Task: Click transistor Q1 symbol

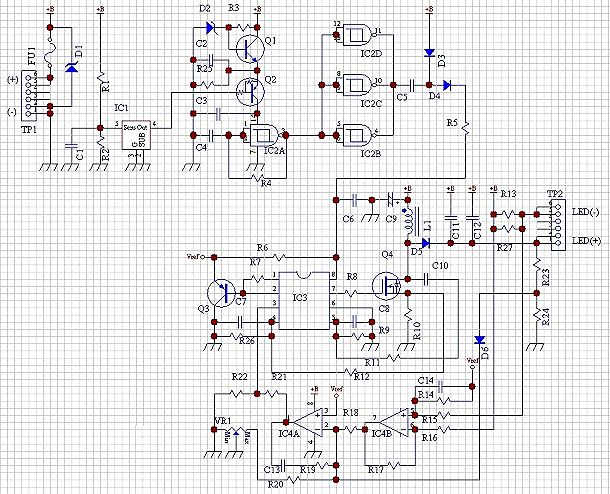Action: (251, 49)
